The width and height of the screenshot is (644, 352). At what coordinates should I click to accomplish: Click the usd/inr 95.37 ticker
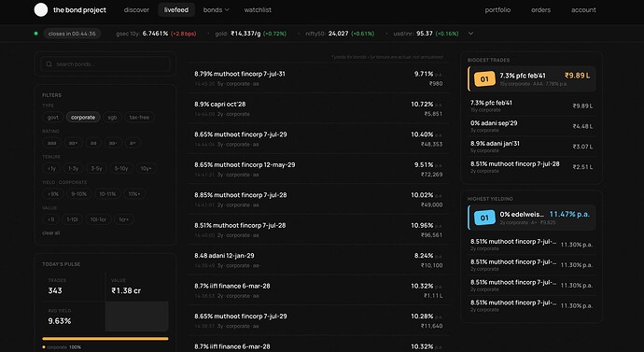pos(426,34)
